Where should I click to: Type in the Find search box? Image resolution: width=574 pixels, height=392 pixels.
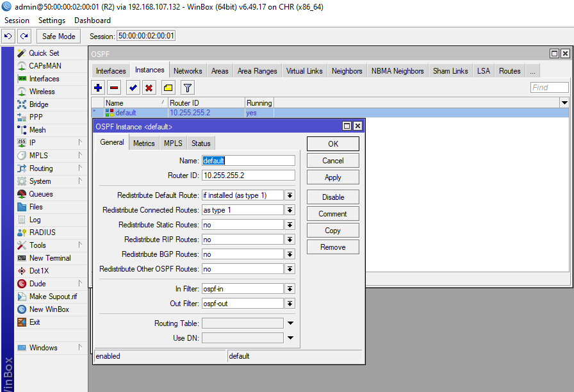pos(548,87)
